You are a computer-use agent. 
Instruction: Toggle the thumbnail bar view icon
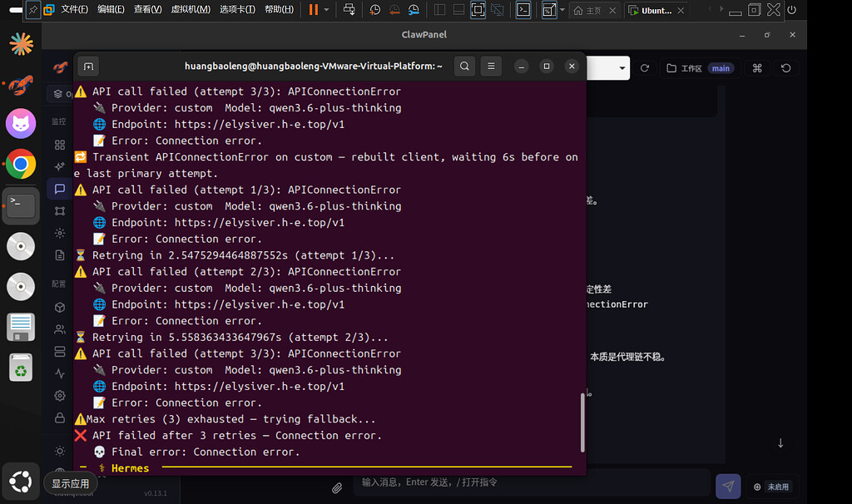(458, 10)
